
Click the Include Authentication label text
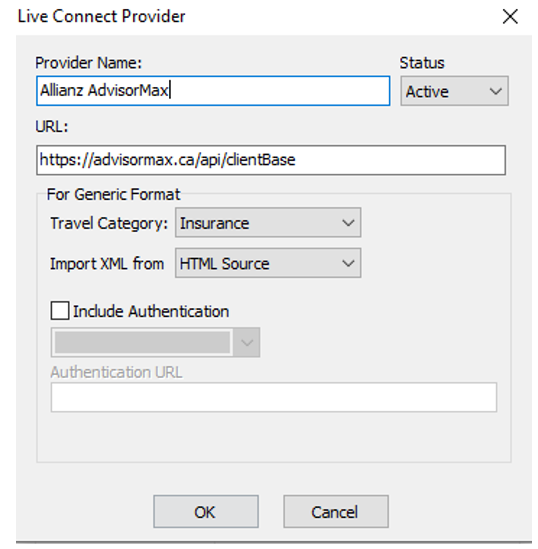[x=151, y=311]
